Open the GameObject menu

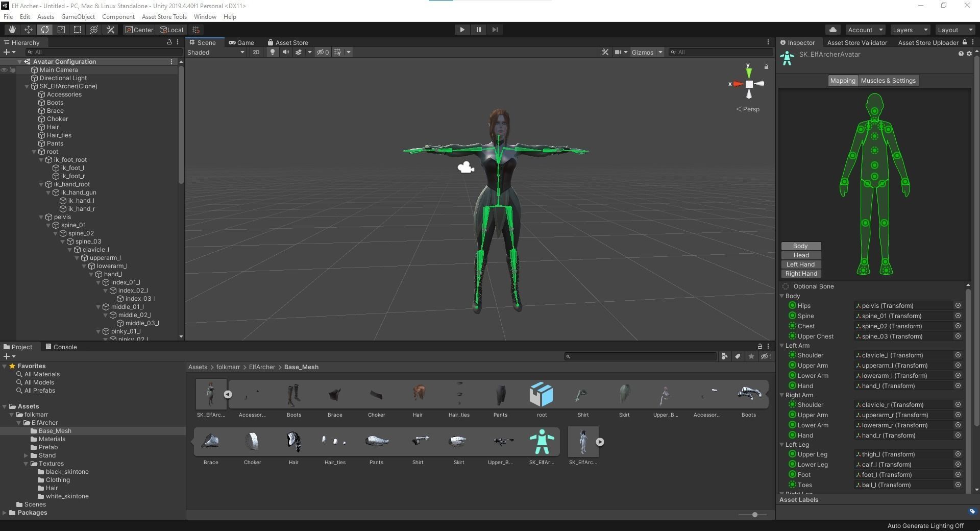78,17
